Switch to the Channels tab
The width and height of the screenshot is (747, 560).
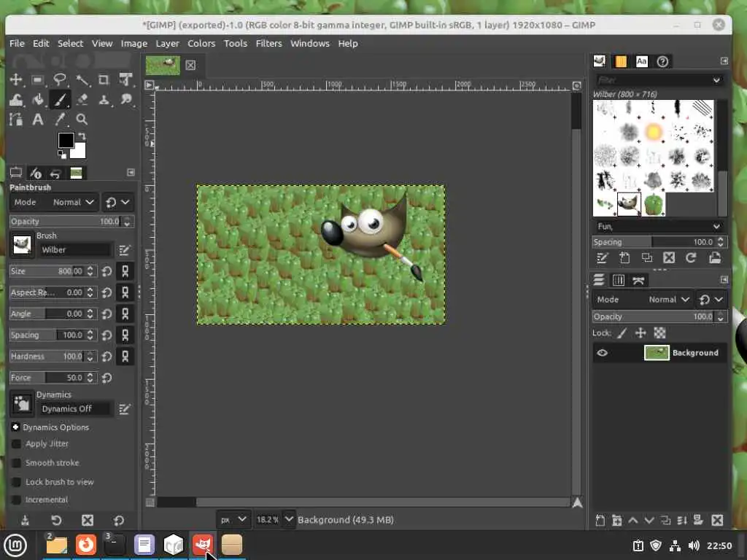619,280
